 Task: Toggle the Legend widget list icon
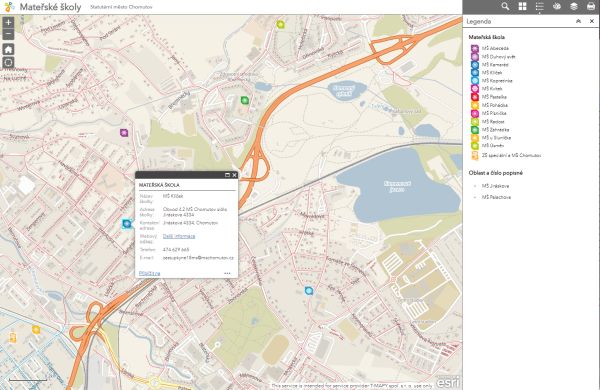point(540,7)
